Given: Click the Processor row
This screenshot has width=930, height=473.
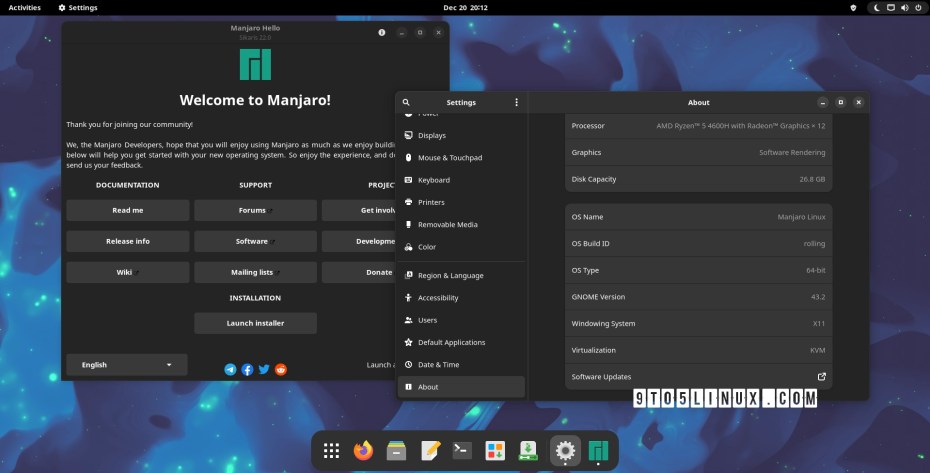Looking at the screenshot, I should pos(698,126).
